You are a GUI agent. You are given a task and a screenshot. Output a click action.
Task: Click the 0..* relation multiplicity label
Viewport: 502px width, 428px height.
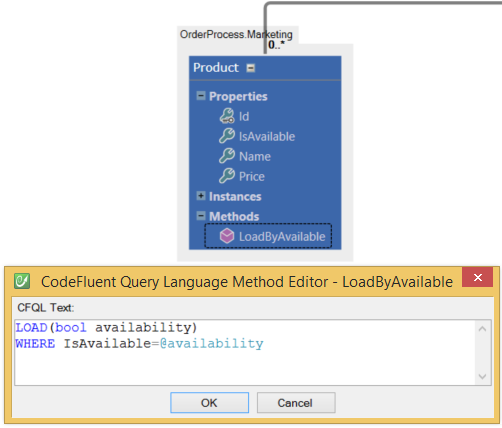(277, 44)
